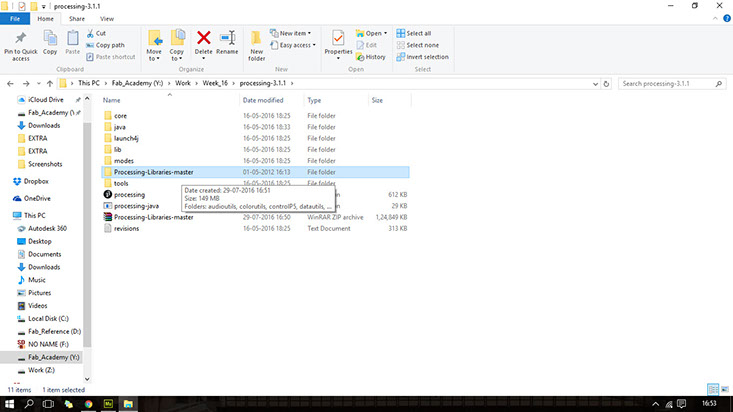The width and height of the screenshot is (733, 412).
Task: Click Pin to Quick access icon
Action: pyautogui.click(x=21, y=37)
